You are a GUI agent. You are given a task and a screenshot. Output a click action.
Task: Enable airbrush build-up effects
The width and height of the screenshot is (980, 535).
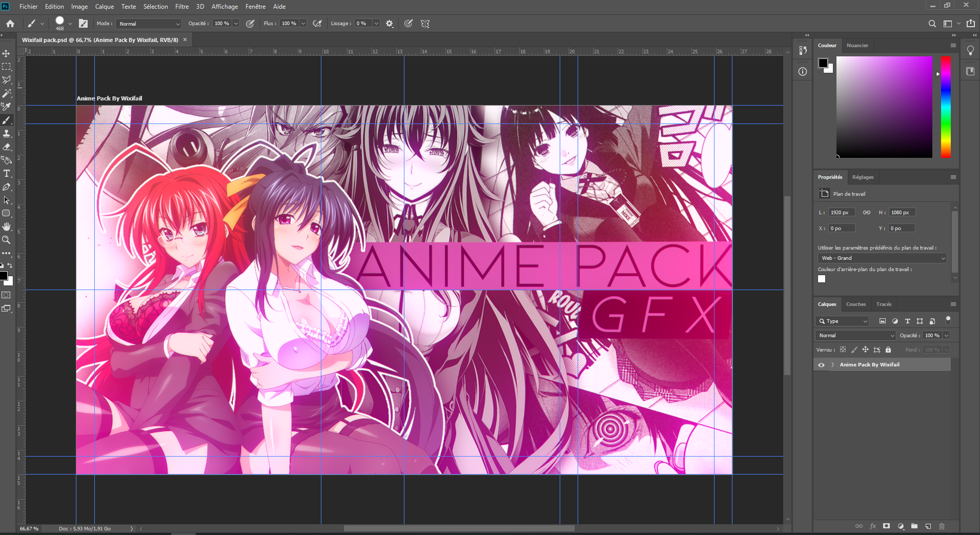click(x=317, y=24)
